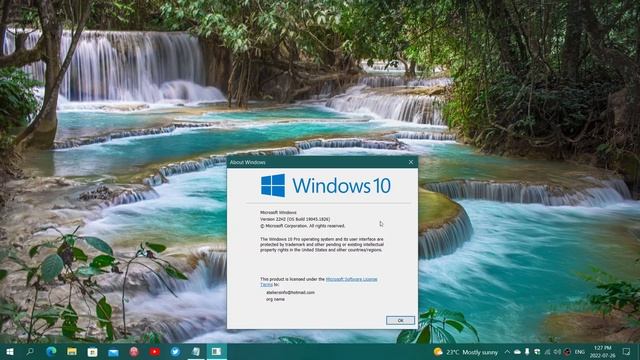Open OneDrive cloud icon in system tray
Screen dimensions: 640x360
coord(517,352)
